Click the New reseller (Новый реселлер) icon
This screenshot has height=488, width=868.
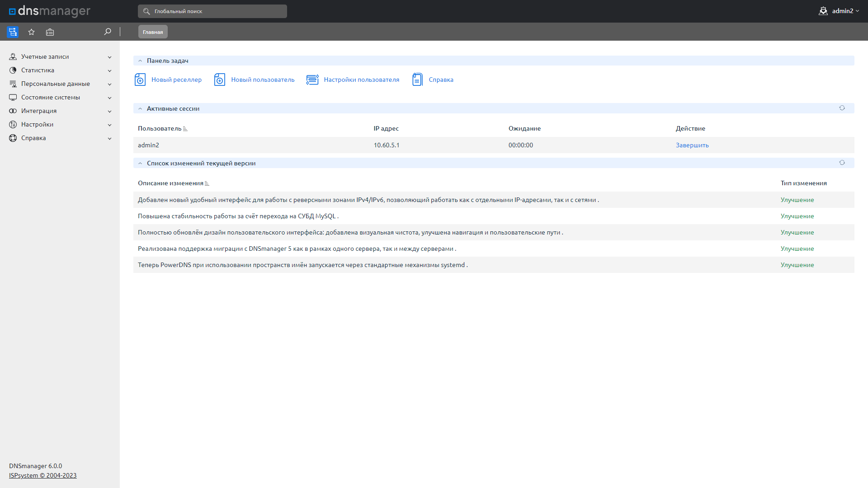(140, 80)
